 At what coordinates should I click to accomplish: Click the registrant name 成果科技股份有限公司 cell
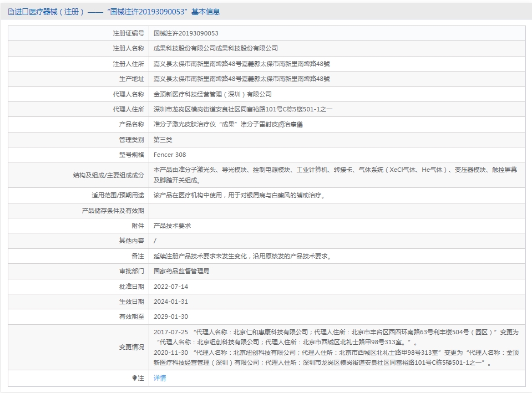(x=216, y=49)
